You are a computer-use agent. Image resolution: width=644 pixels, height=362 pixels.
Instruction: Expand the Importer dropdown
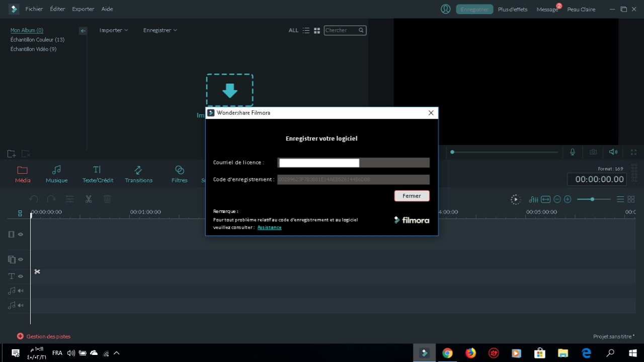tap(114, 30)
